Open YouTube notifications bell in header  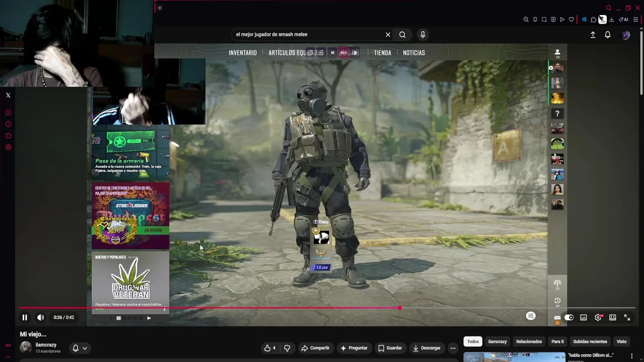point(608,35)
